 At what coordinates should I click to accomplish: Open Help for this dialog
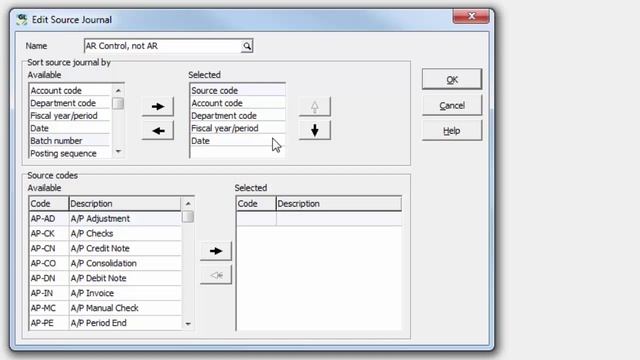coord(452,131)
